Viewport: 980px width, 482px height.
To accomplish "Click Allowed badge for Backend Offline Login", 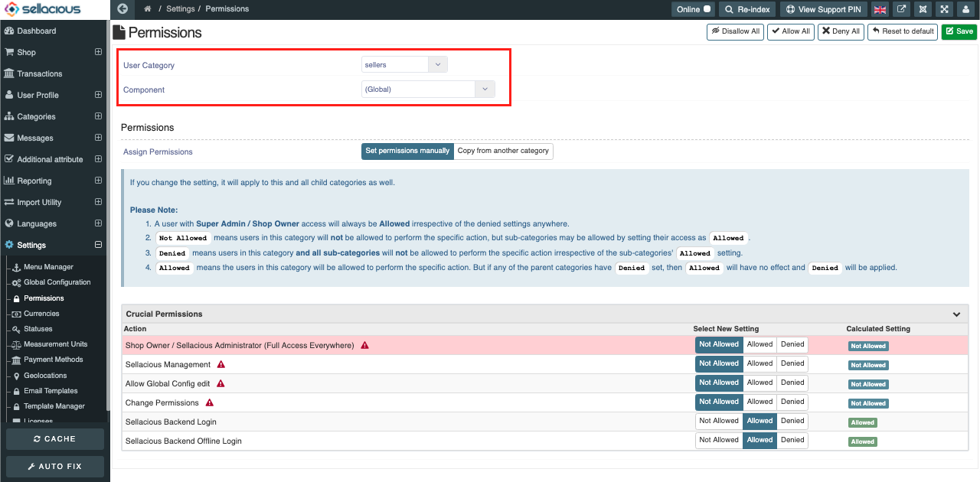I will pyautogui.click(x=863, y=441).
